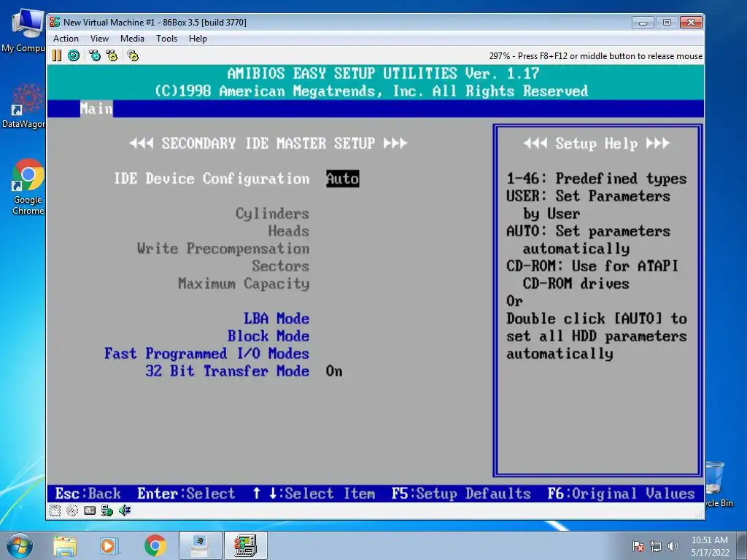This screenshot has height=560, width=747.
Task: Click the floppy disk status bar icon
Action: [x=55, y=510]
